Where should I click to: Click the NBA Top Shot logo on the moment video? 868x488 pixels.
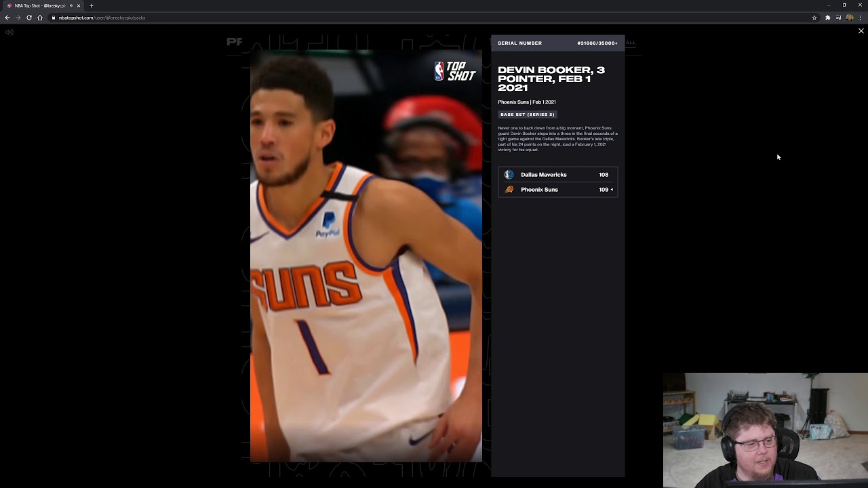pyautogui.click(x=455, y=71)
